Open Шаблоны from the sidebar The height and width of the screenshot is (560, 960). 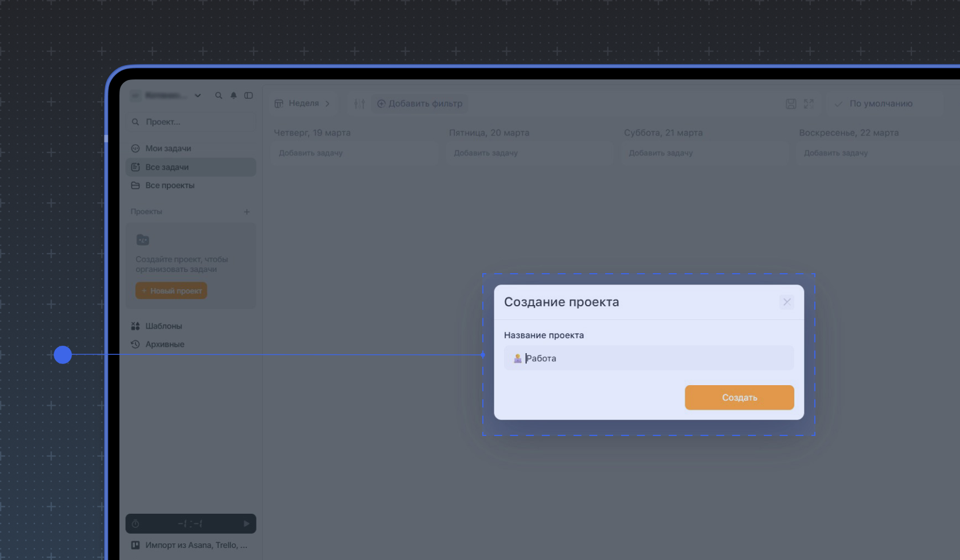163,326
